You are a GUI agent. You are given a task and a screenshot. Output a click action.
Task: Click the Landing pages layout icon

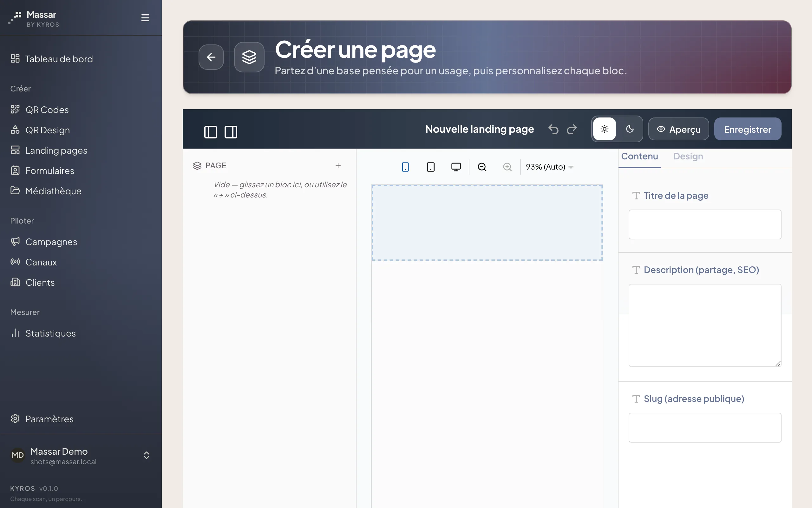[x=15, y=150]
